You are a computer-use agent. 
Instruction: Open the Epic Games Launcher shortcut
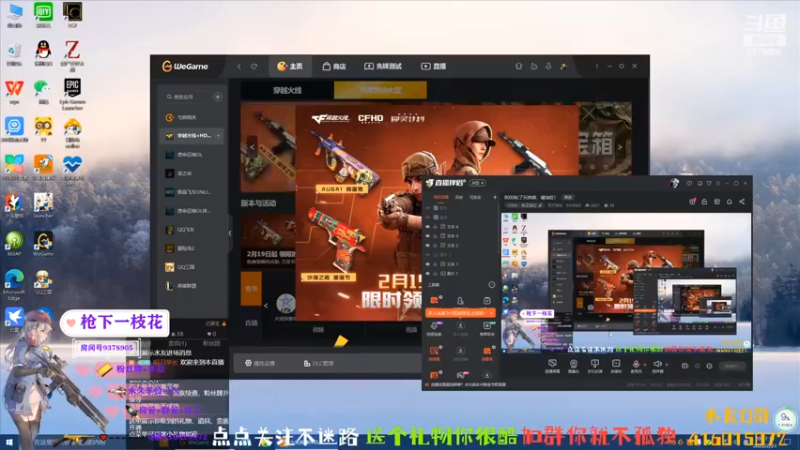[x=72, y=94]
